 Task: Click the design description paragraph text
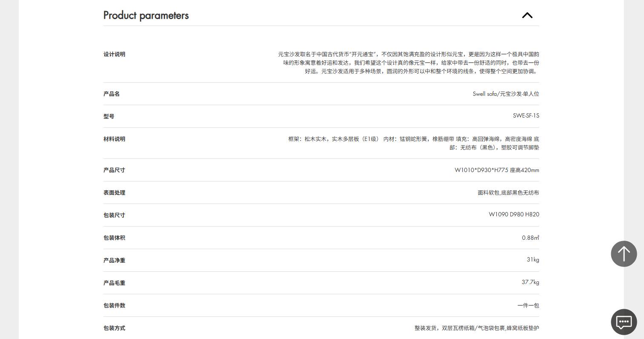[x=409, y=63]
